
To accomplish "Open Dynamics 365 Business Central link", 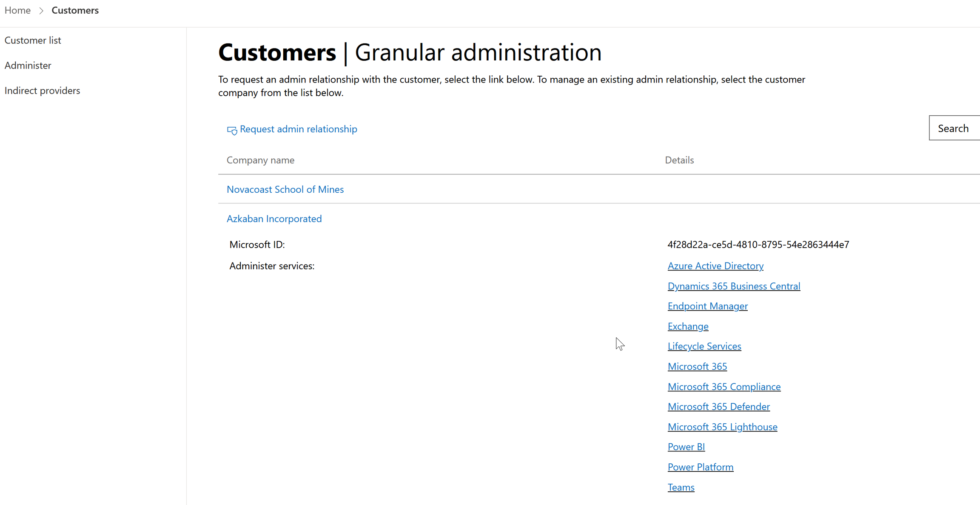I will click(734, 286).
